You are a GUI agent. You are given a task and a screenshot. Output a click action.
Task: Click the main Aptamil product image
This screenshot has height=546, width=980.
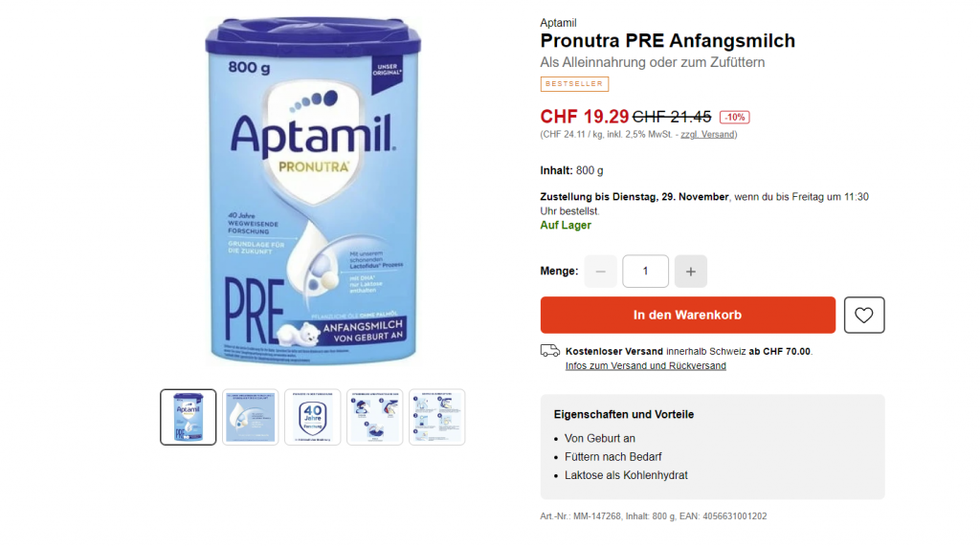coord(313,190)
